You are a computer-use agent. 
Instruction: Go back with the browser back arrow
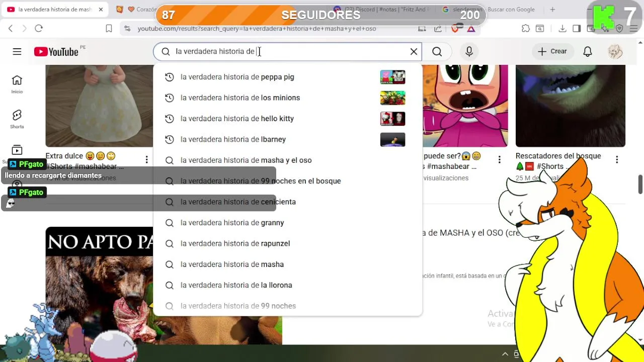click(11, 29)
